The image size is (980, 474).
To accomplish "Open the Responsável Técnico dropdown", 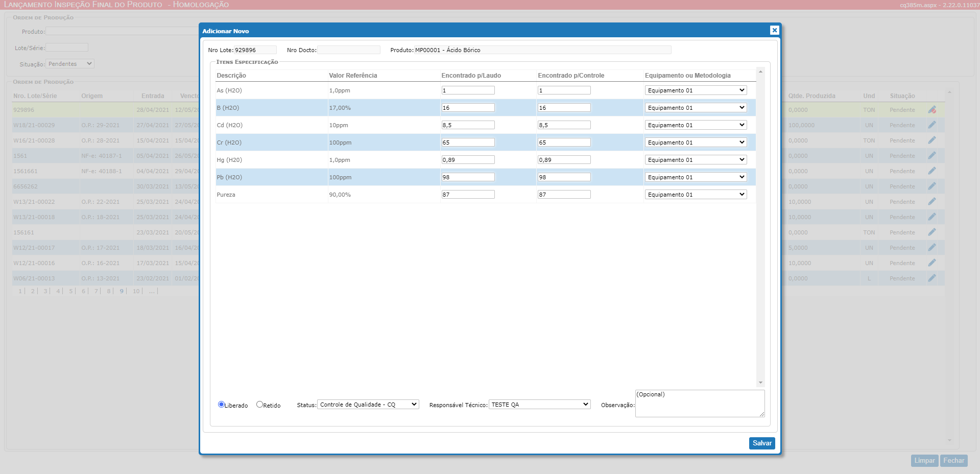I will (540, 405).
